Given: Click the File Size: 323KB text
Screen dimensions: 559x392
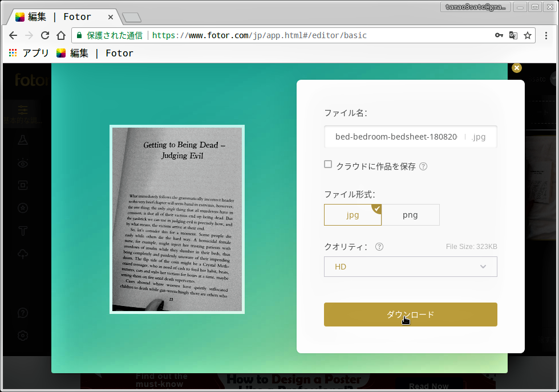Looking at the screenshot, I should (x=471, y=247).
